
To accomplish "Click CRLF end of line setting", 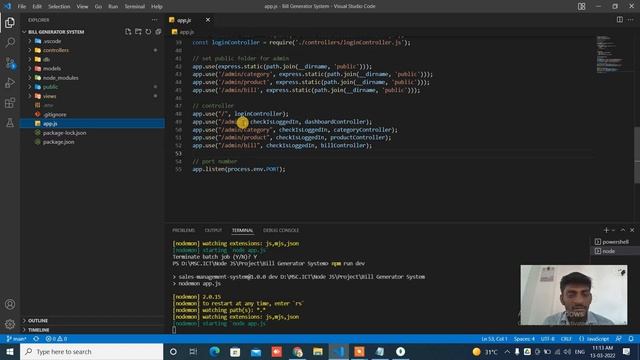I will [x=566, y=339].
